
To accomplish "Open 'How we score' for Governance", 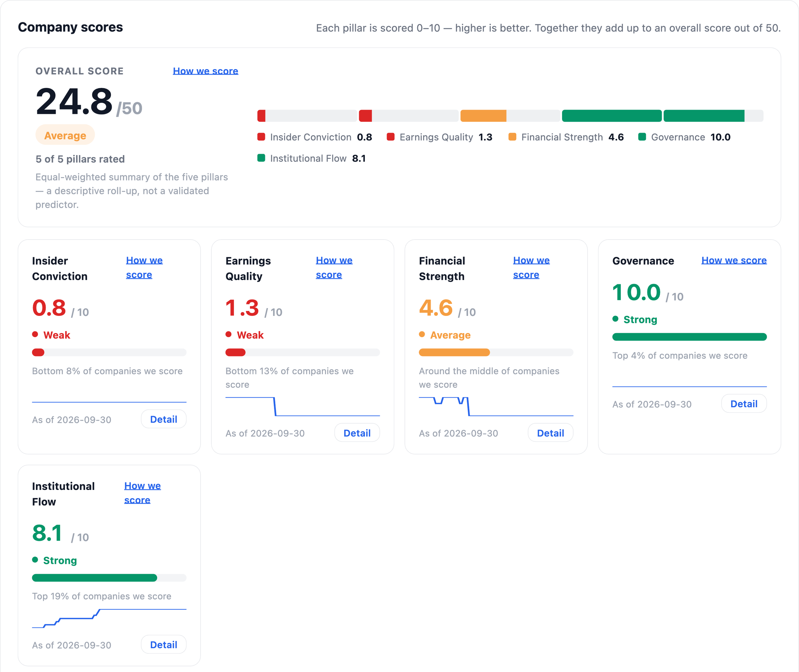I will click(734, 260).
